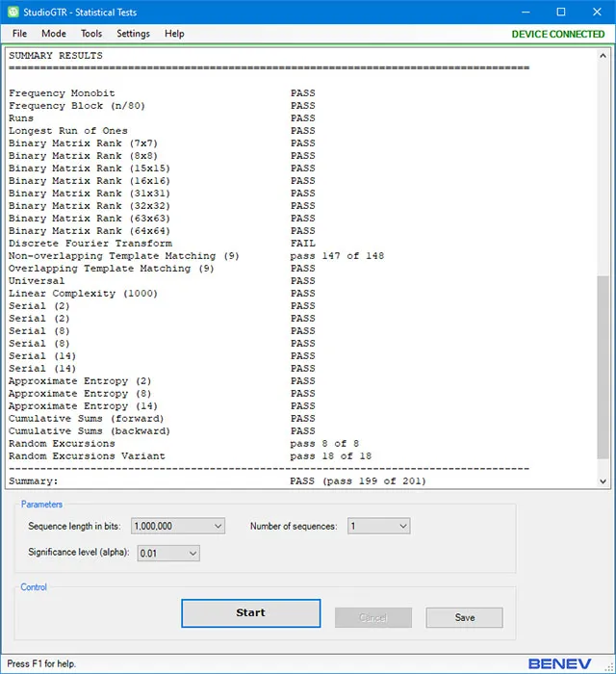The image size is (616, 674).
Task: Save the test results
Action: [x=464, y=618]
